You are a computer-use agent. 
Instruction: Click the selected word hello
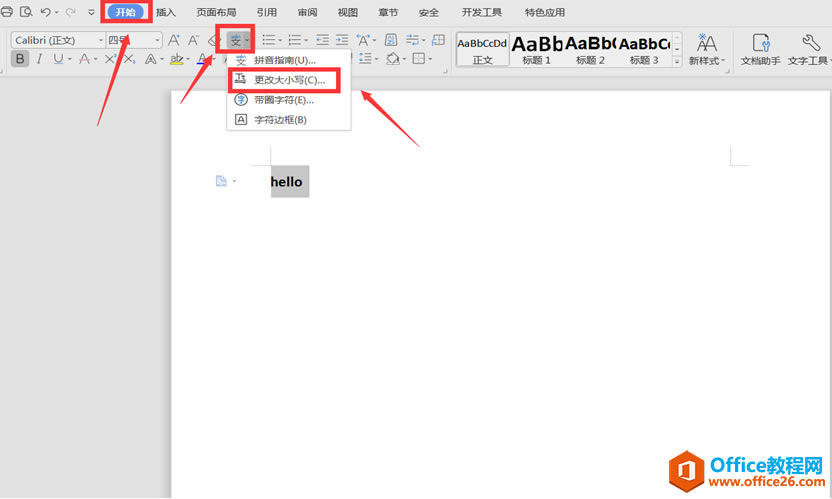[287, 182]
